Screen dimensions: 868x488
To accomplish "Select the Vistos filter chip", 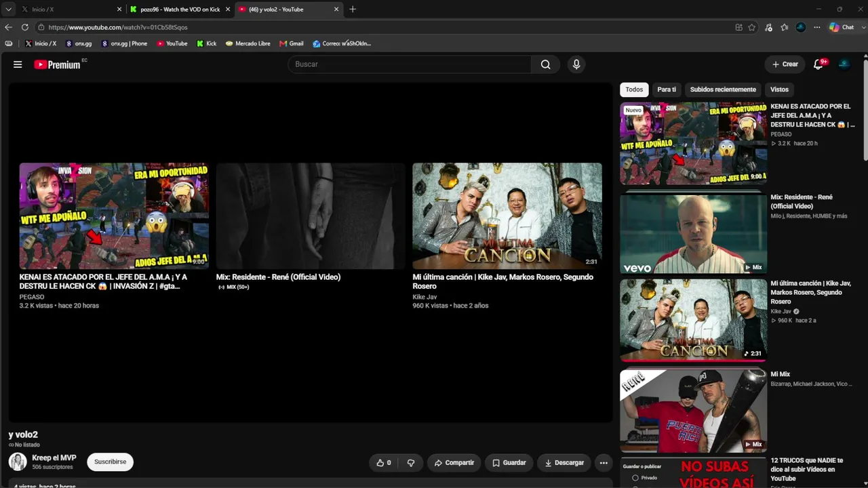I will pos(779,89).
